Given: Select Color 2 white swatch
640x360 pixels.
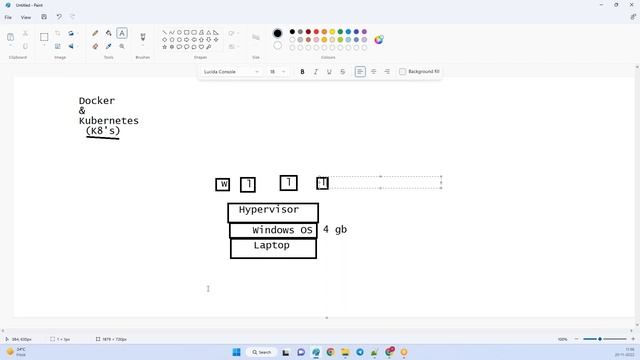Looking at the screenshot, I should tap(278, 45).
